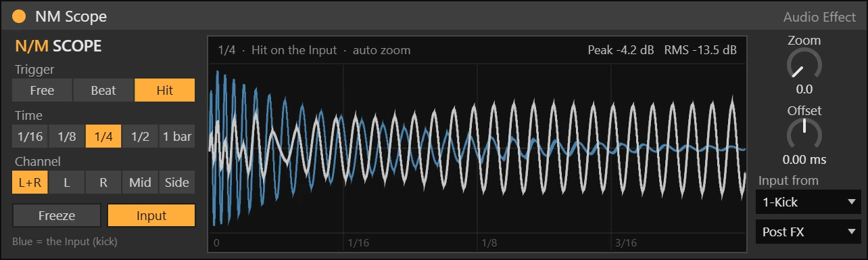868x260 pixels.
Task: Switch channel to Side
Action: click(177, 182)
